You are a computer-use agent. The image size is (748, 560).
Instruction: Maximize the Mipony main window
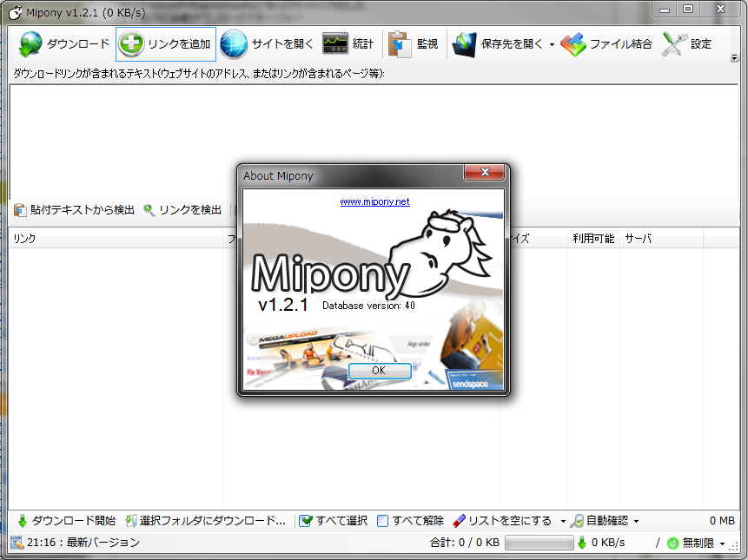click(688, 9)
